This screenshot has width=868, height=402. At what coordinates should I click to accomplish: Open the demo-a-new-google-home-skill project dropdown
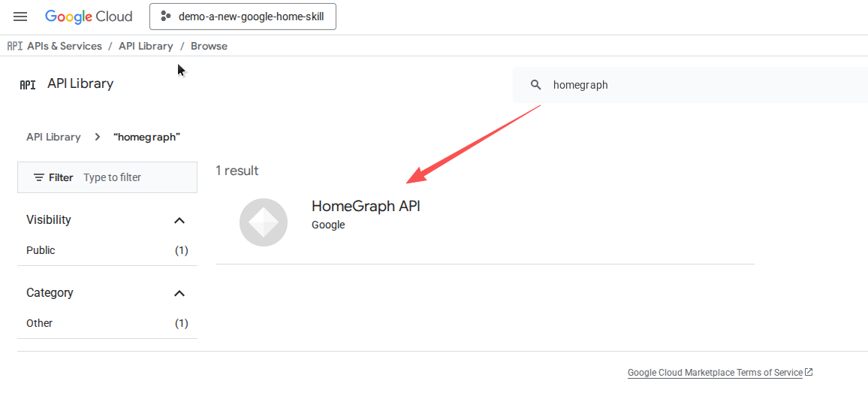[x=243, y=17]
